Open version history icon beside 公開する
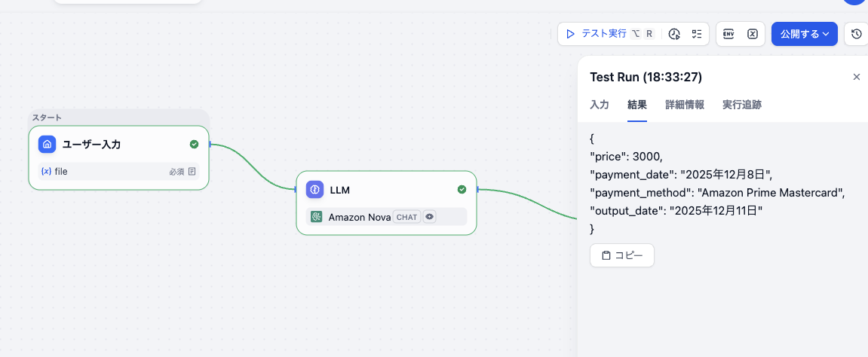Screen dimensions: 868x357 coord(857,34)
